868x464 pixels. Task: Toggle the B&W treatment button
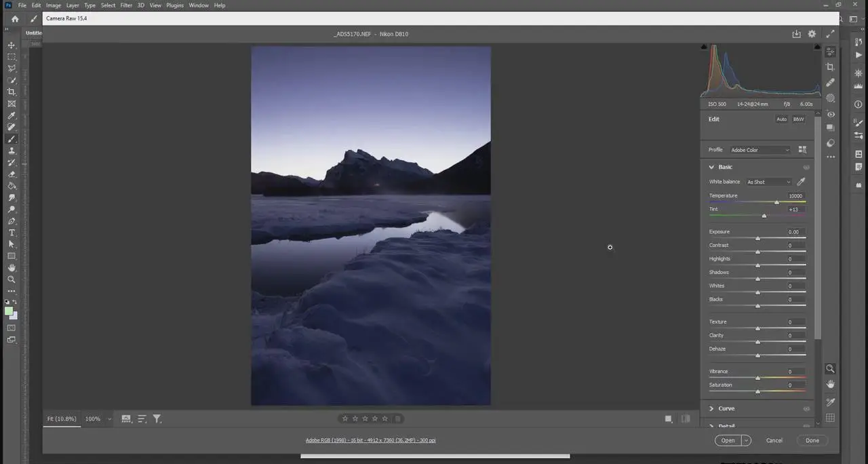click(x=799, y=119)
